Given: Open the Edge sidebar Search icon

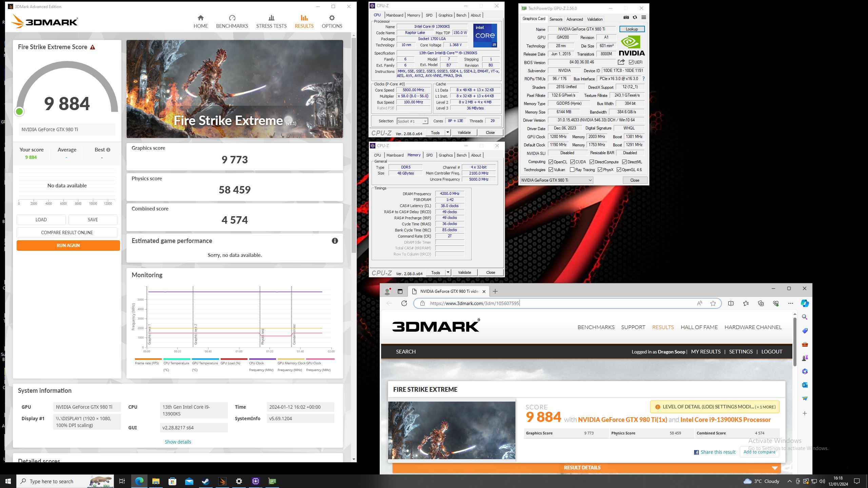Looking at the screenshot, I should pos(805,317).
